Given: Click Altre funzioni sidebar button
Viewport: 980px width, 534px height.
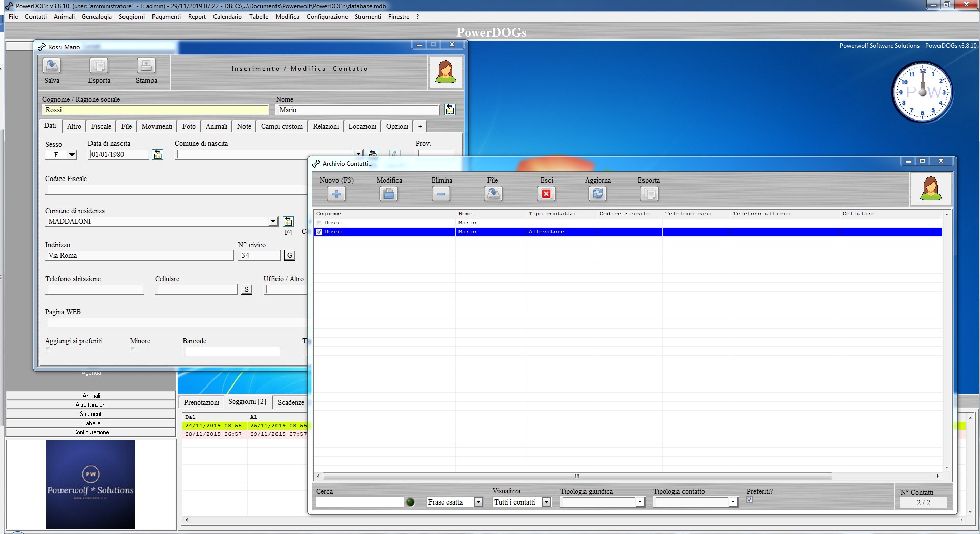Looking at the screenshot, I should pos(91,405).
